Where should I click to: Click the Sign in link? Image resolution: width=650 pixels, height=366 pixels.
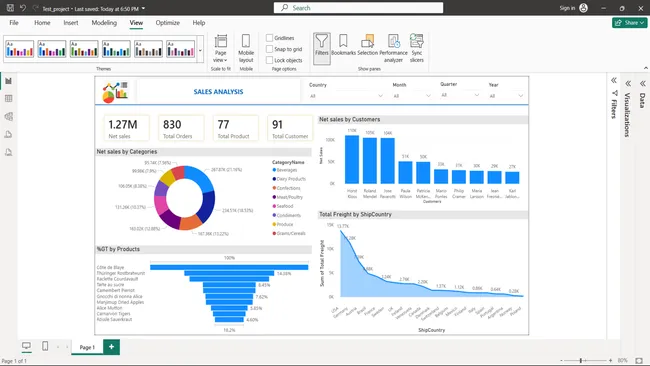point(567,8)
